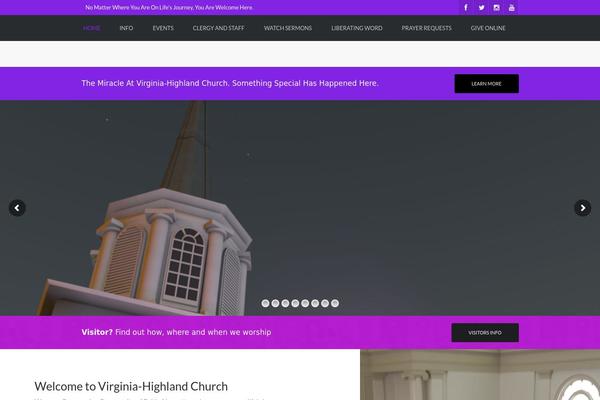Advance to next slide arrow
This screenshot has height=400, width=600.
pyautogui.click(x=582, y=208)
